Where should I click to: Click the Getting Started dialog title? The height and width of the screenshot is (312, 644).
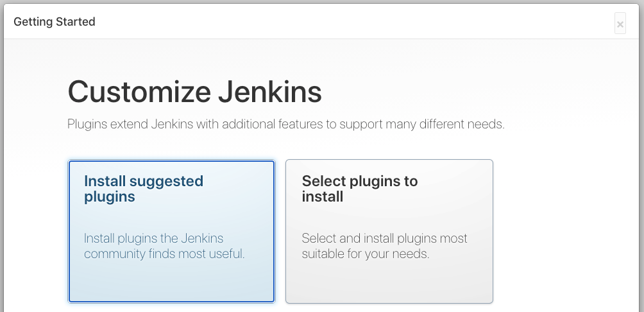point(55,21)
